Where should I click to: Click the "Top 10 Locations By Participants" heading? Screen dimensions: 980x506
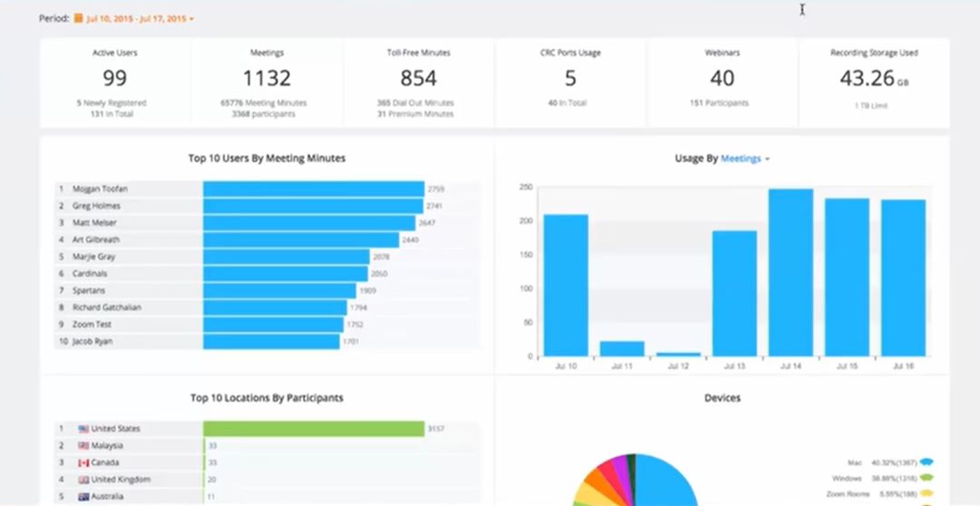(x=267, y=398)
